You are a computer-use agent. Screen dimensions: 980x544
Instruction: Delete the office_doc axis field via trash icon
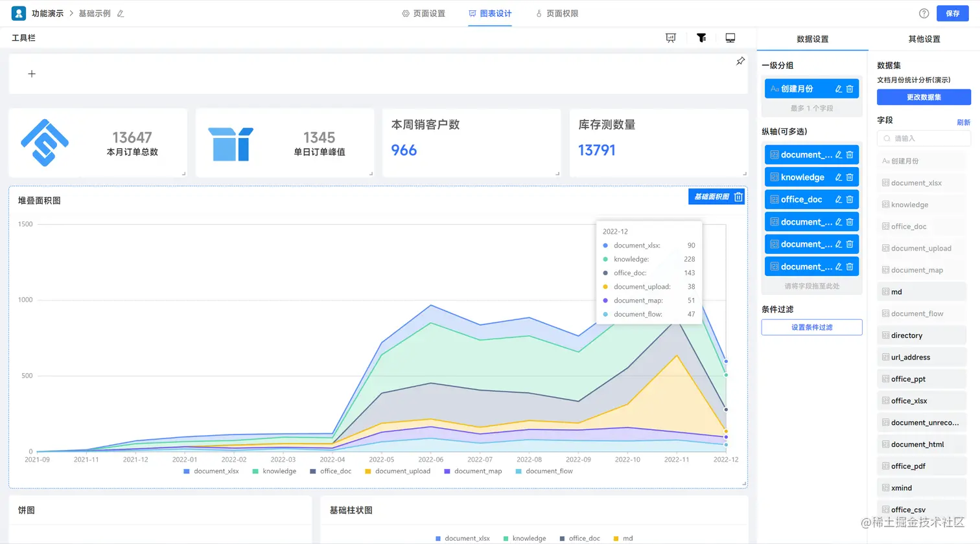(850, 199)
